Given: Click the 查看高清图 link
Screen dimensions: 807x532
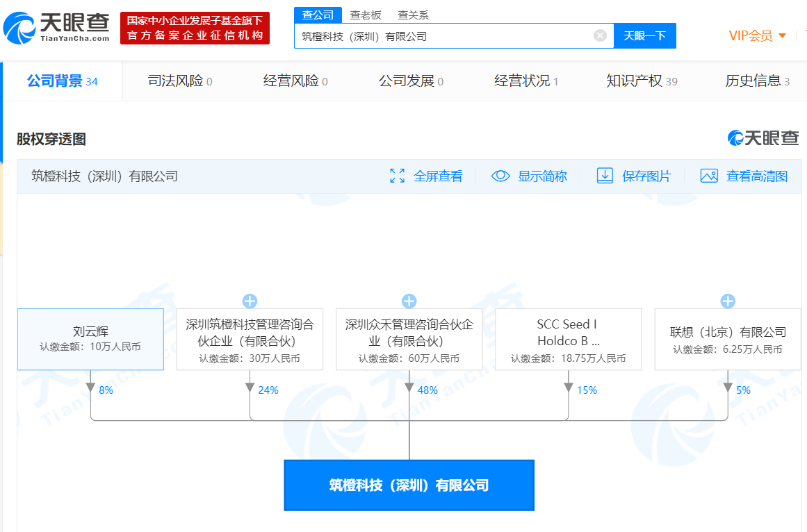Looking at the screenshot, I should click(x=757, y=176).
